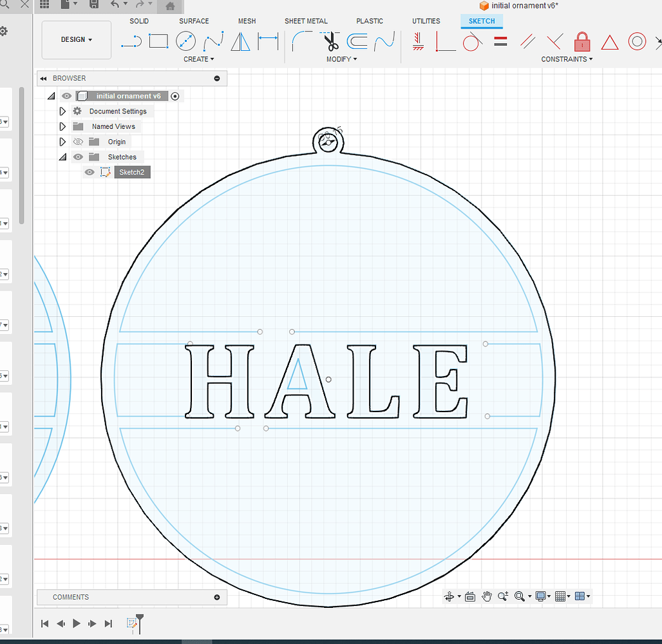662x644 pixels.
Task: Select the Offset tool in Modify
Action: pos(358,41)
